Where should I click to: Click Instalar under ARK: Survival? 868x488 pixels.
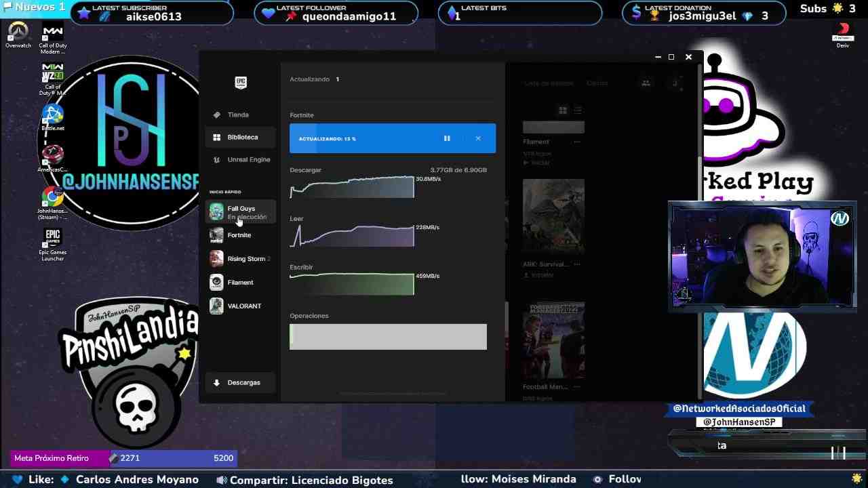tap(535, 275)
